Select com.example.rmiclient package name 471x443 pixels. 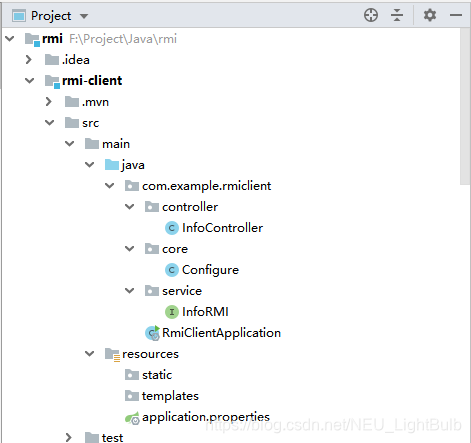click(206, 186)
